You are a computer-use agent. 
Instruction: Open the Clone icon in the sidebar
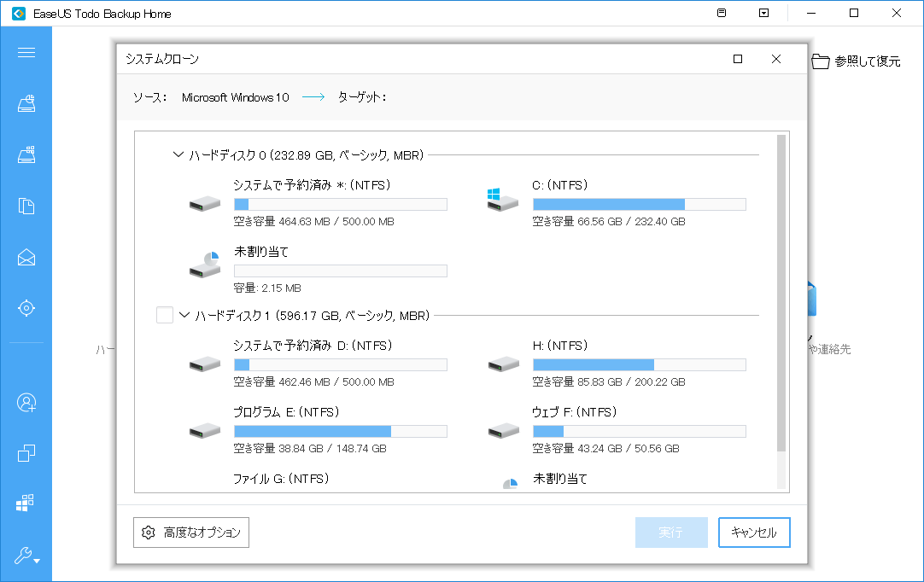(26, 452)
